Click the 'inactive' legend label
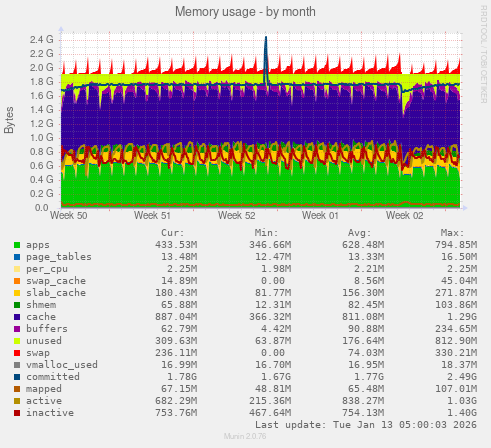Screen dimensions: 491x448 (50, 413)
